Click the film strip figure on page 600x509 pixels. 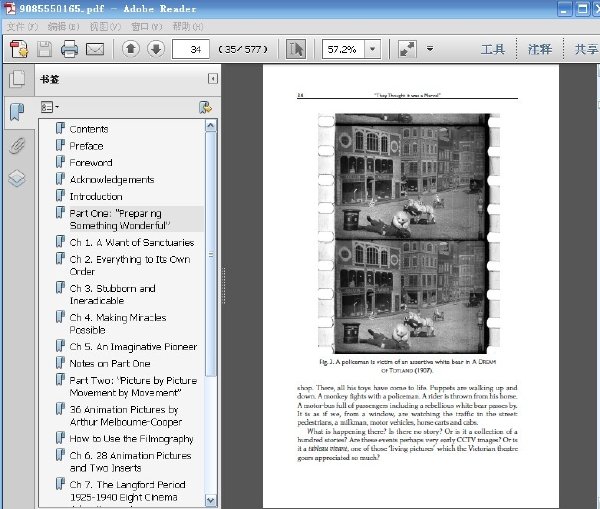tap(409, 233)
